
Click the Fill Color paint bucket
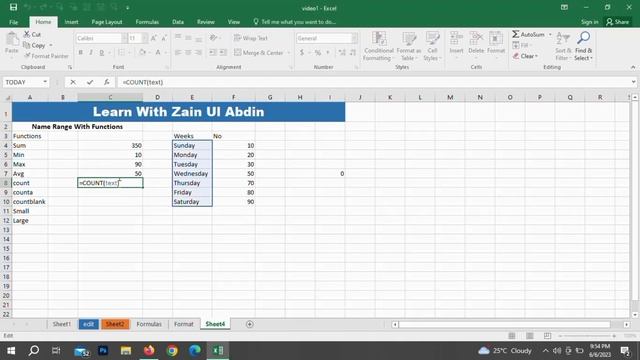pyautogui.click(x=142, y=52)
